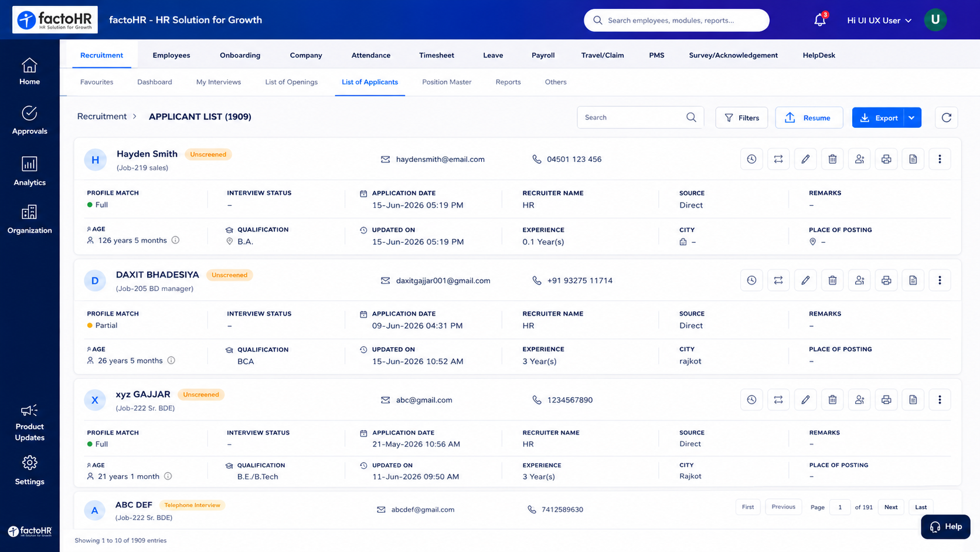This screenshot has height=552, width=980.
Task: Go to Home in sidebar
Action: click(x=29, y=72)
